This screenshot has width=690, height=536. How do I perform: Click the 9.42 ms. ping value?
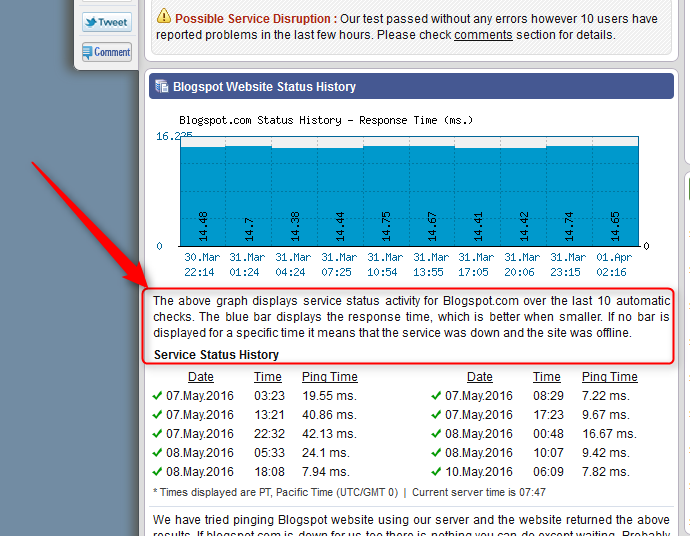(x=606, y=452)
